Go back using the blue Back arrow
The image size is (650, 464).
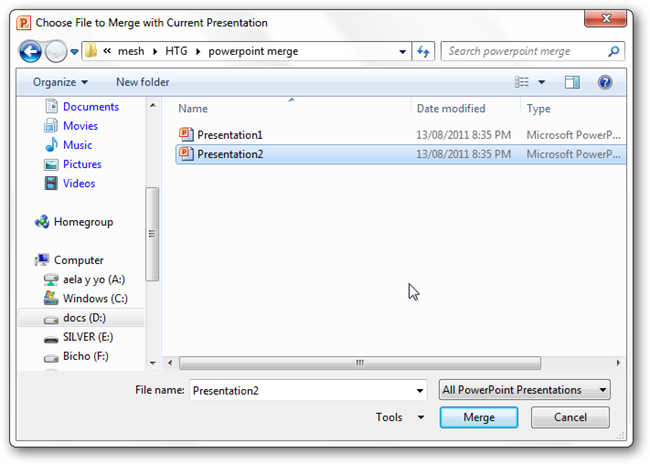[30, 51]
